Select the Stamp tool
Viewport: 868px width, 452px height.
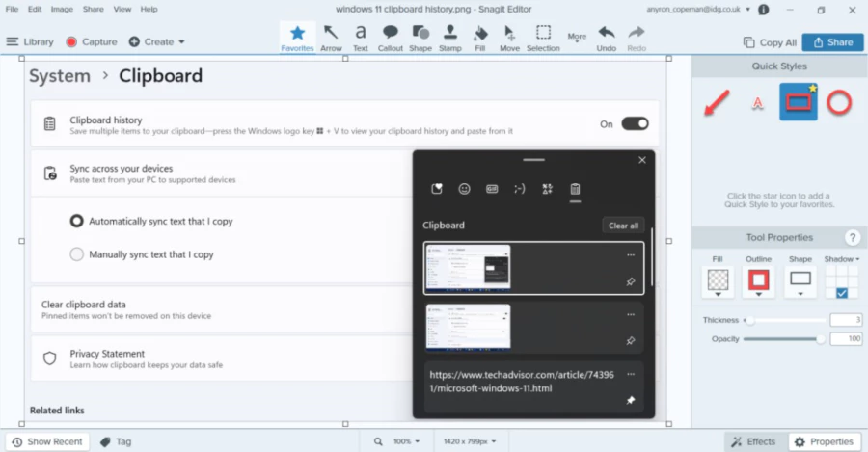tap(450, 38)
